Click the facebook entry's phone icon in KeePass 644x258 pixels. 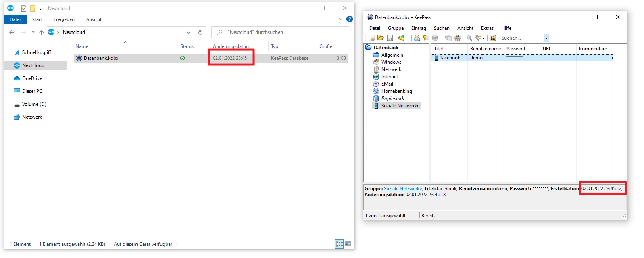pyautogui.click(x=436, y=58)
